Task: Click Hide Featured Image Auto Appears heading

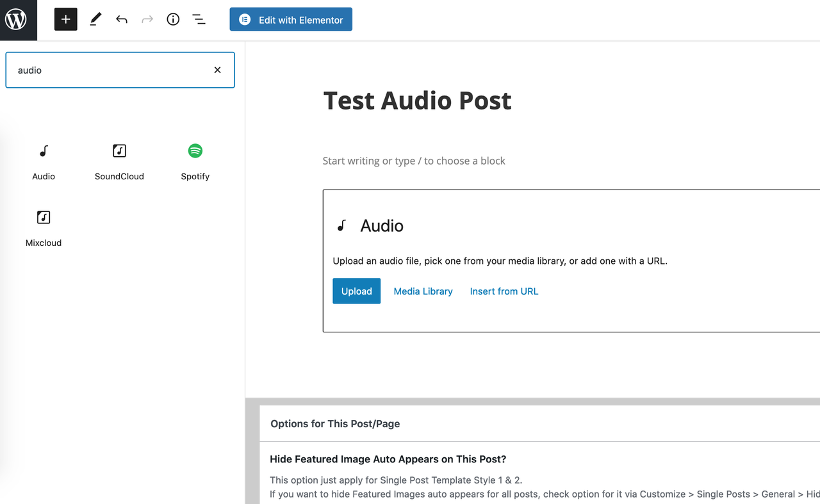Action: point(388,459)
